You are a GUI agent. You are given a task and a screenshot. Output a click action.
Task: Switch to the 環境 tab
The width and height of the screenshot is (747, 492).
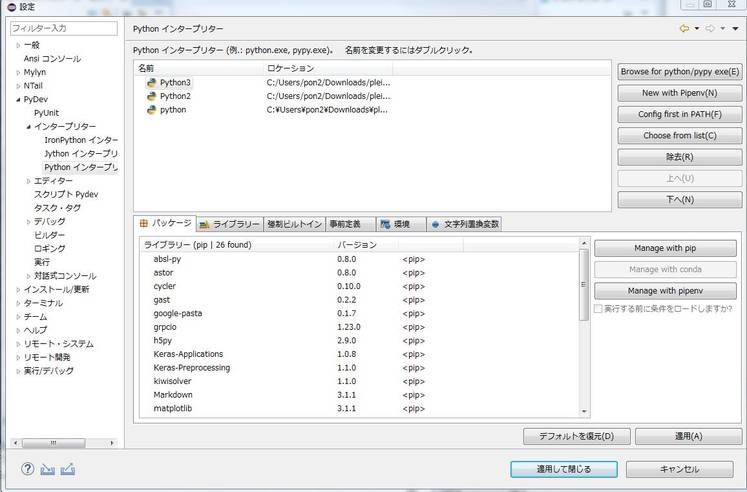(x=401, y=224)
